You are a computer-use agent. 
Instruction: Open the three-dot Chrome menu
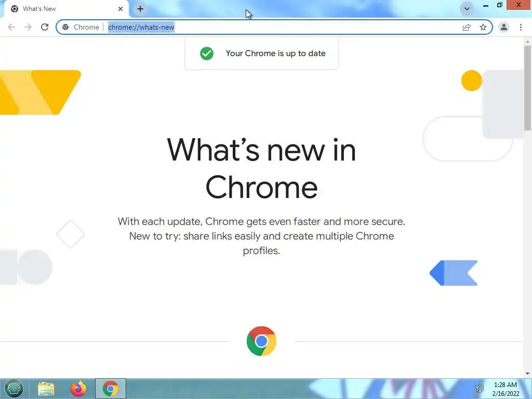click(521, 27)
